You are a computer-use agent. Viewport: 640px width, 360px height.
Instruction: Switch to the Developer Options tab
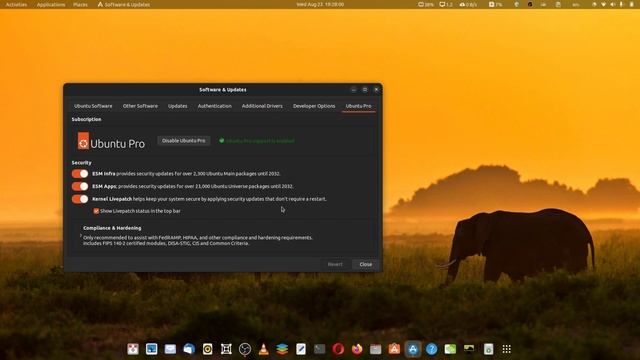[314, 106]
